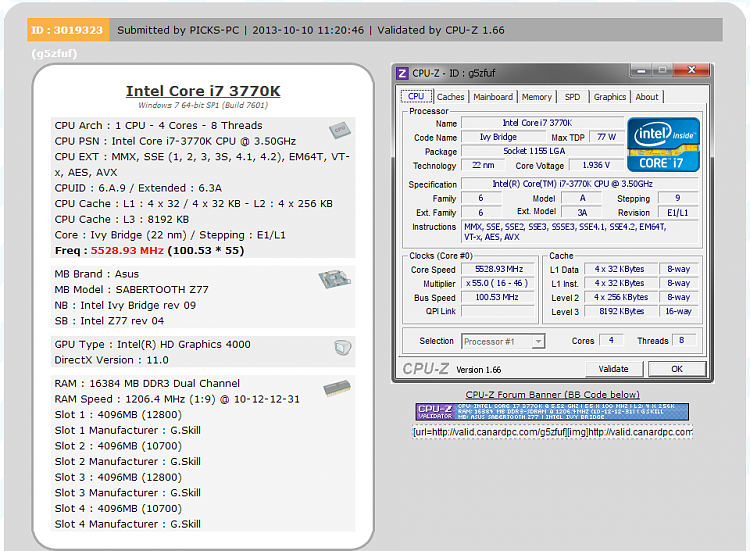Click the Max TDP 77 W value
This screenshot has height=551, width=750.
[x=607, y=137]
